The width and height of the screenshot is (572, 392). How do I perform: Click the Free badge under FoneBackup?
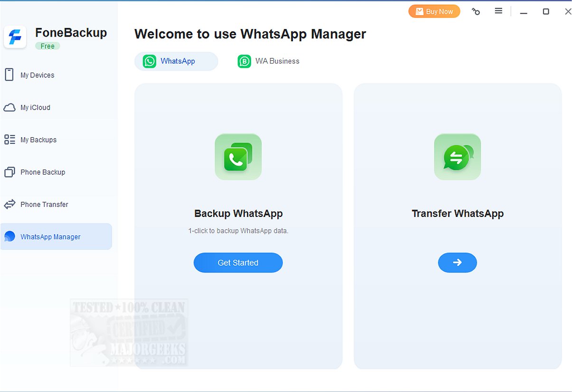(47, 46)
